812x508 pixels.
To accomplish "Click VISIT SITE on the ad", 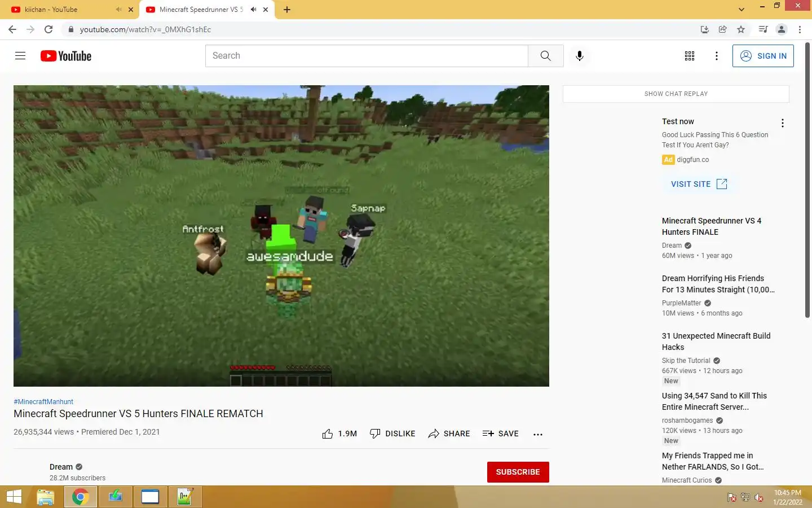I will click(x=699, y=184).
